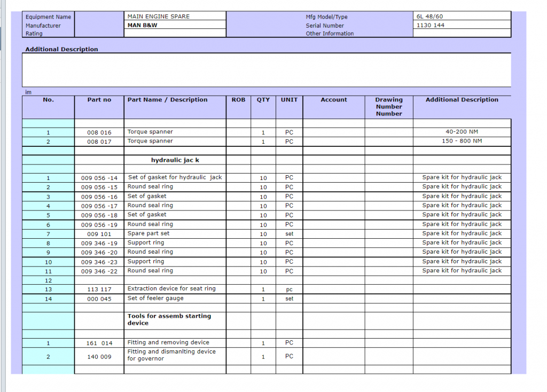Click the MAIN ENGINE SPARE equipment name field
Image resolution: width=547 pixels, height=392 pixels.
(175, 17)
